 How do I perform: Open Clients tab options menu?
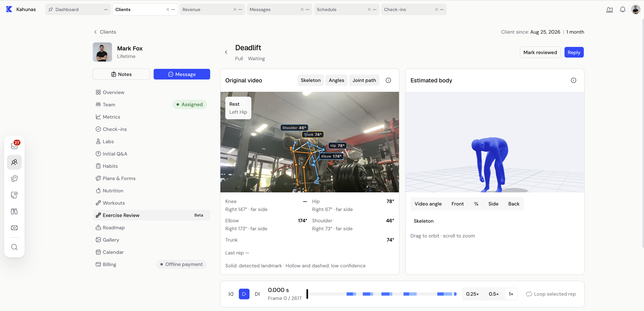[x=173, y=9]
